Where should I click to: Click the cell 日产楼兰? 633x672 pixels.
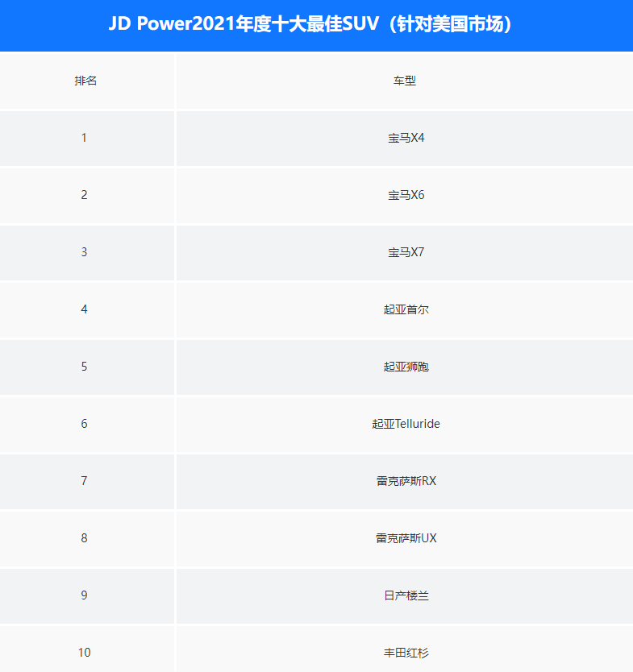pyautogui.click(x=406, y=595)
